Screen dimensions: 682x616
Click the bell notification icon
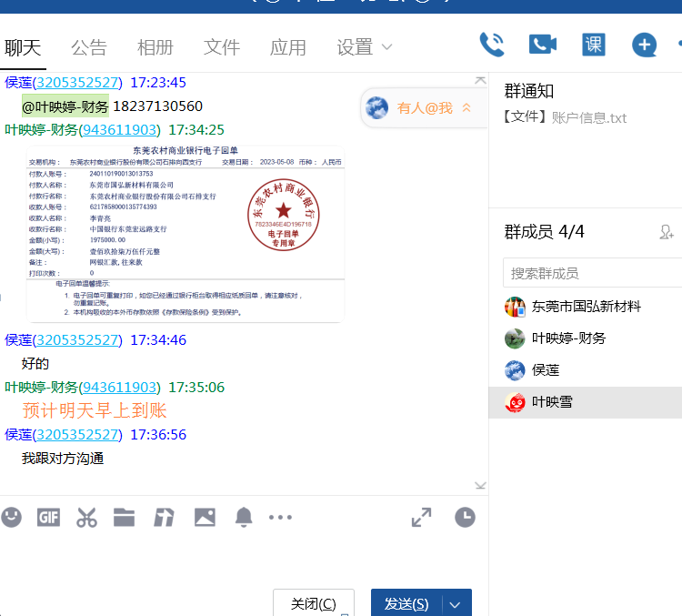point(244,517)
